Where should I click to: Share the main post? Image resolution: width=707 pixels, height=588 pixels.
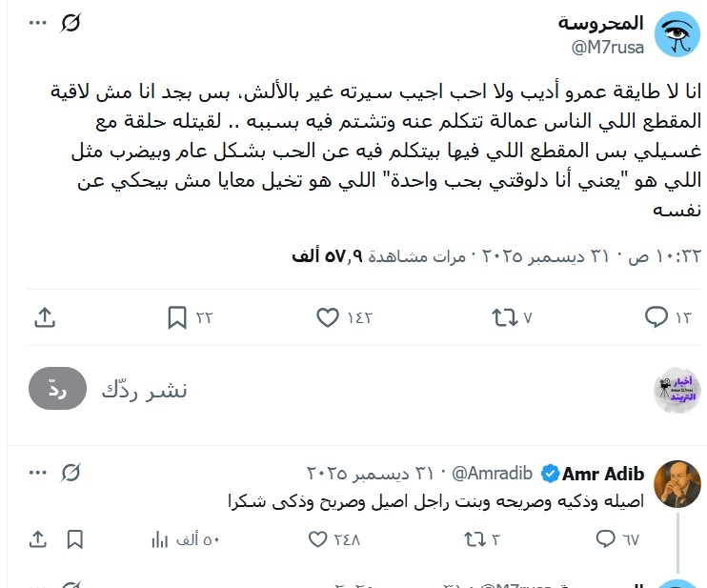pyautogui.click(x=44, y=317)
